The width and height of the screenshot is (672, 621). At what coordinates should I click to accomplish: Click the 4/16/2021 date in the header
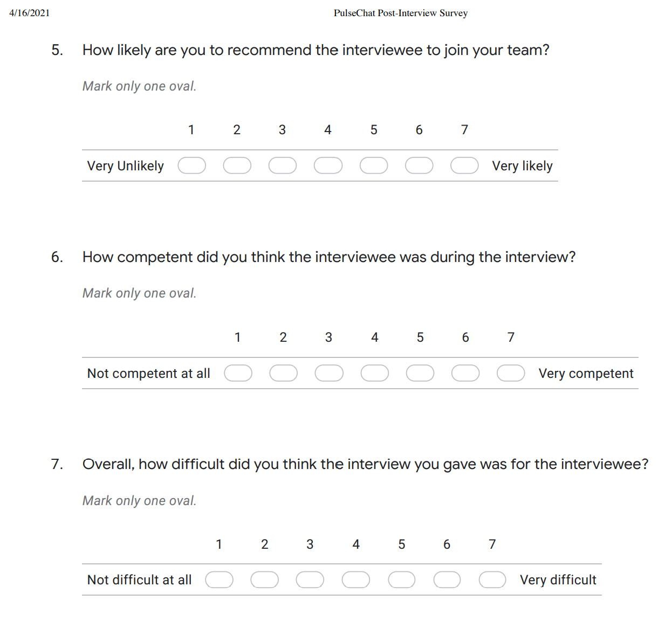pos(30,13)
